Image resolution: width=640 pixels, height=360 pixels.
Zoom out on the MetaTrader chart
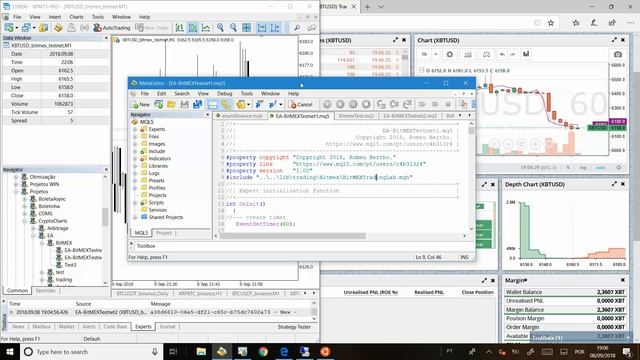pos(233,28)
